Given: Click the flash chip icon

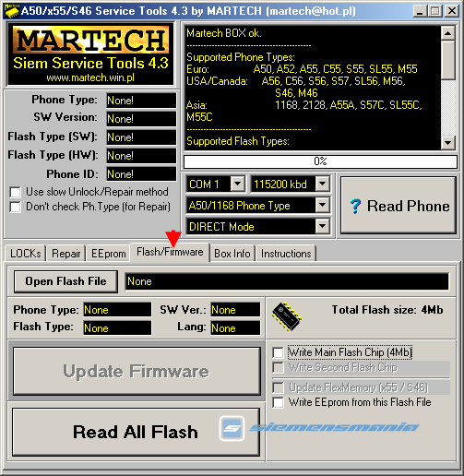Looking at the screenshot, I should point(287,316).
